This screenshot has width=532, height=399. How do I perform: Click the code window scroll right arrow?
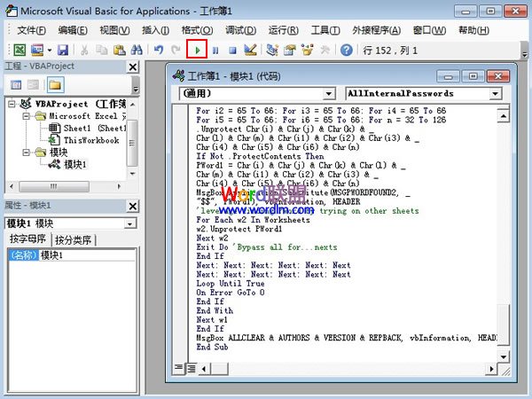click(491, 369)
